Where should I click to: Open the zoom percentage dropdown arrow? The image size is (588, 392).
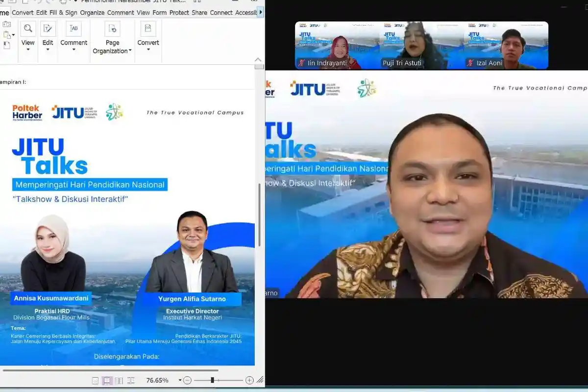180,380
